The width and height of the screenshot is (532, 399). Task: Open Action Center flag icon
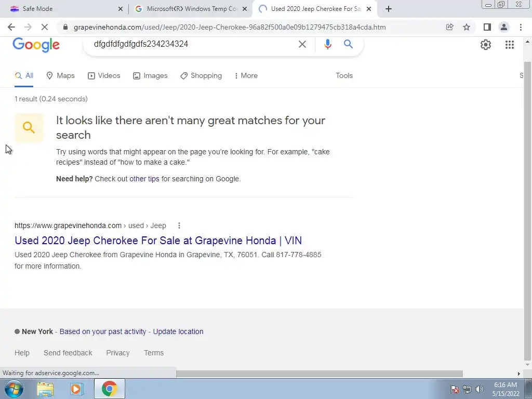455,389
